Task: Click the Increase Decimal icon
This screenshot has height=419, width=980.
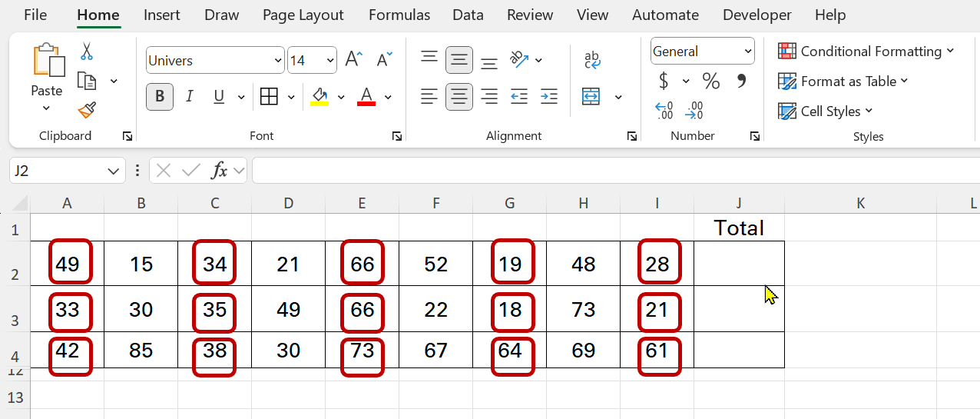Action: coord(664,111)
